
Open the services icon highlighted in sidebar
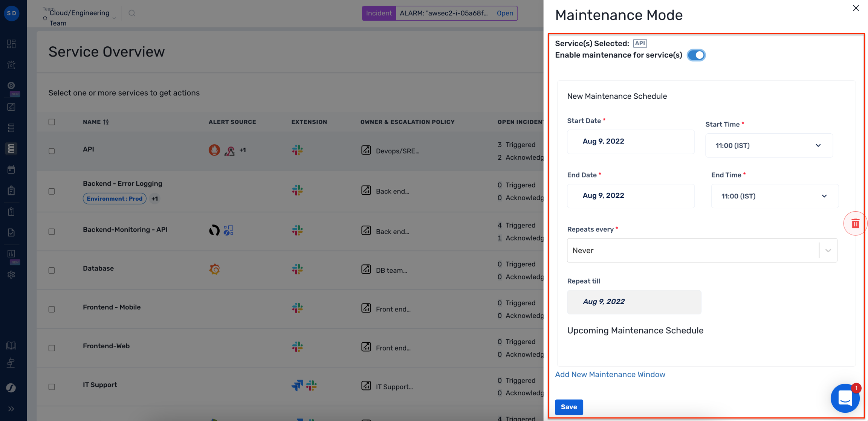pyautogui.click(x=11, y=148)
